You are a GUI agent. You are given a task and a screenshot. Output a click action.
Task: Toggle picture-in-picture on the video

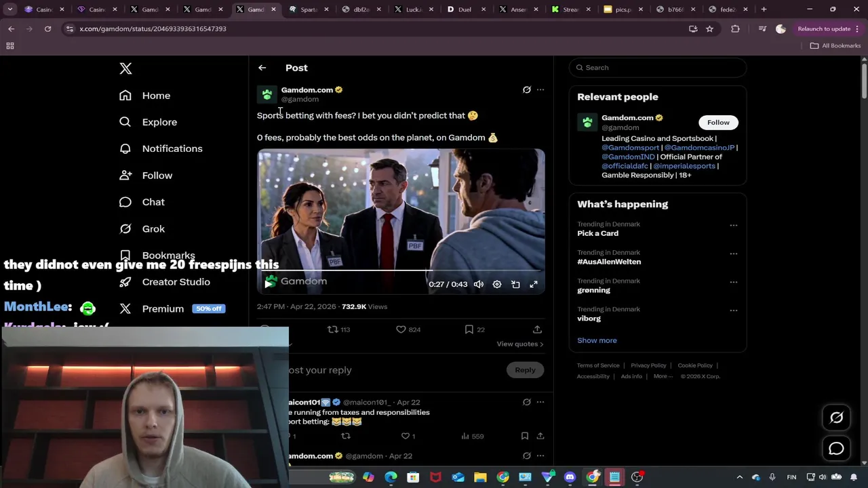point(515,285)
